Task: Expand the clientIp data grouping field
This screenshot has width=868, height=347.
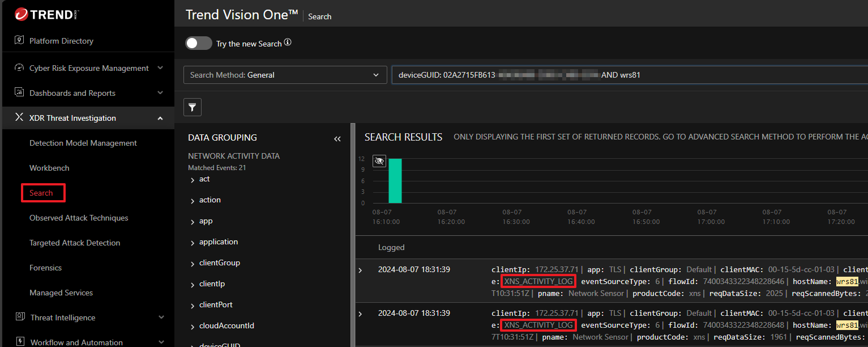Action: (x=193, y=284)
